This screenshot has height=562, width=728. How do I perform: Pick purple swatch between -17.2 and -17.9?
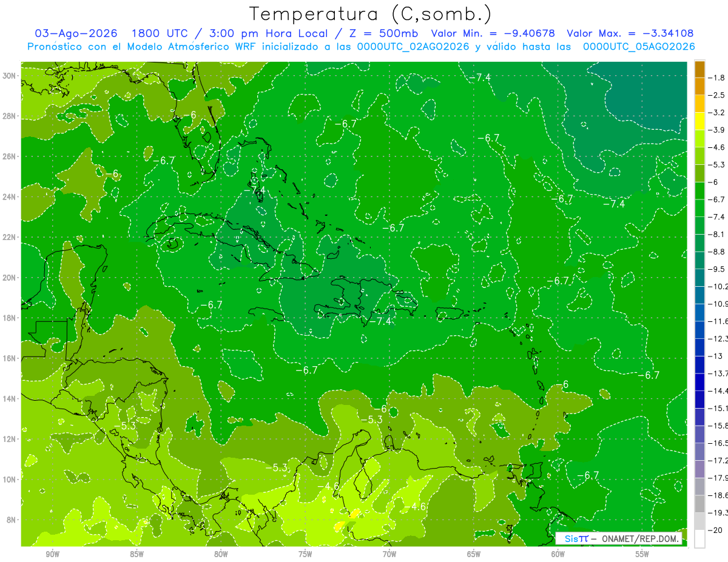click(699, 469)
